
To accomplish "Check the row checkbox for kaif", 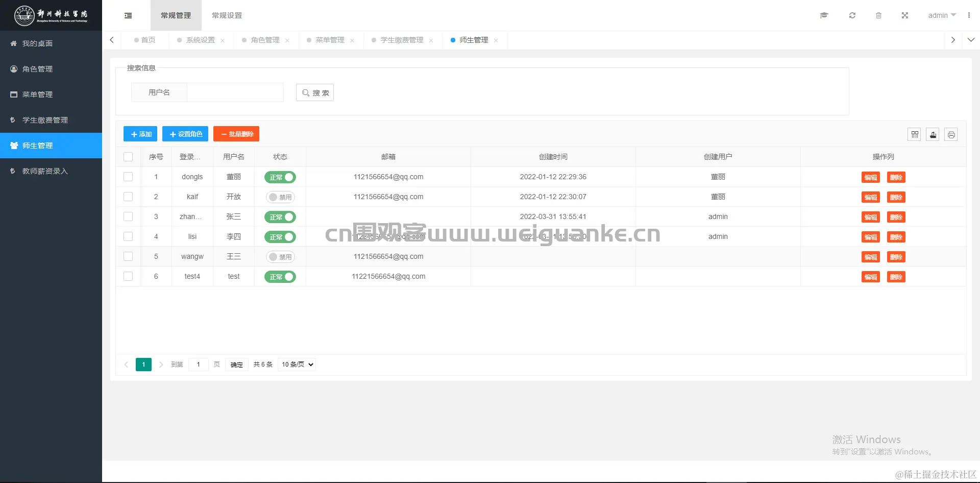I will (x=128, y=197).
